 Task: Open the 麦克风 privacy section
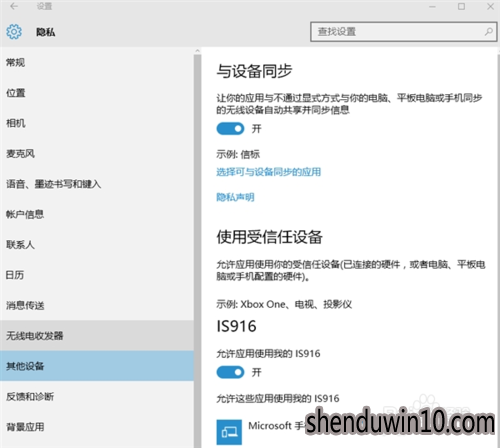click(97, 153)
